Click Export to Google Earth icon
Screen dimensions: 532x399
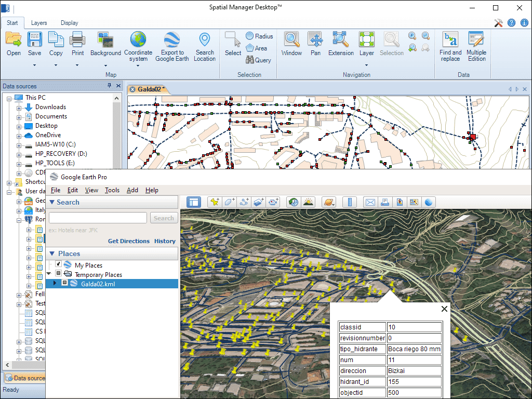(172, 40)
